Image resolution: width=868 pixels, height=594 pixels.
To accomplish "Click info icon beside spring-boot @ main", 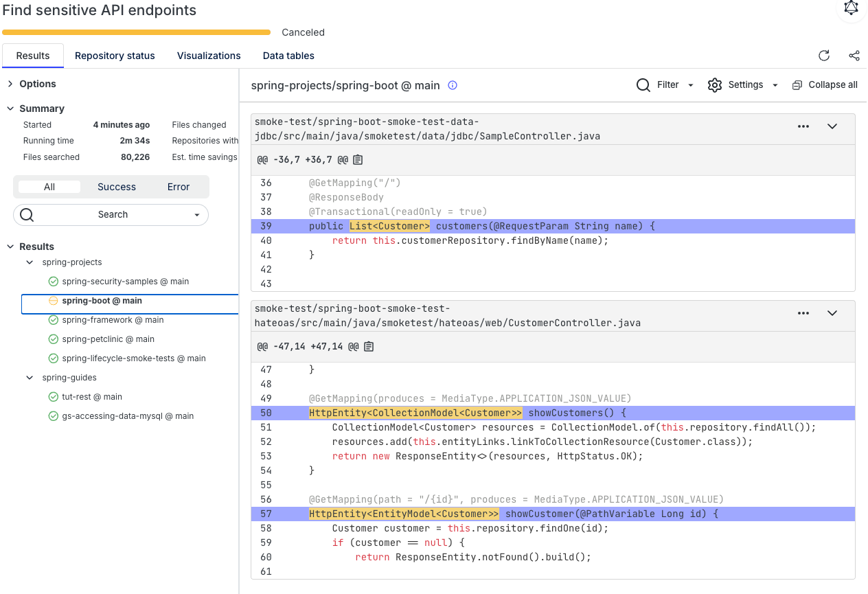I will [x=453, y=86].
